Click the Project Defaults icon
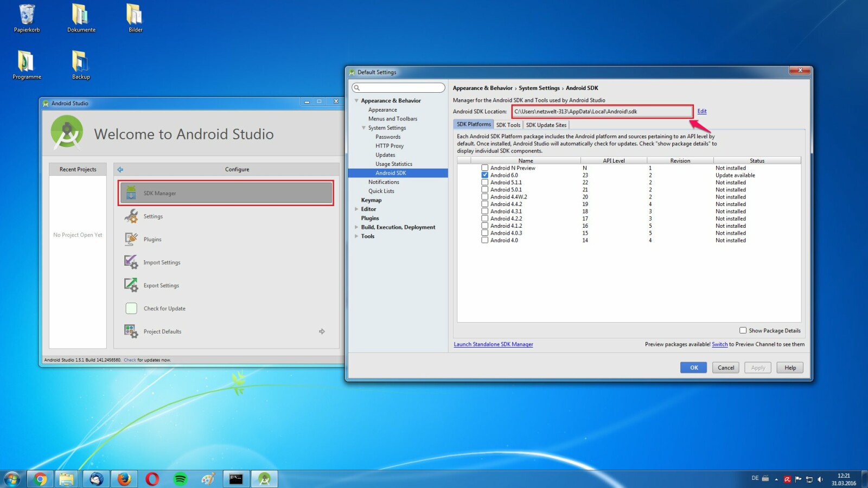 (x=131, y=331)
